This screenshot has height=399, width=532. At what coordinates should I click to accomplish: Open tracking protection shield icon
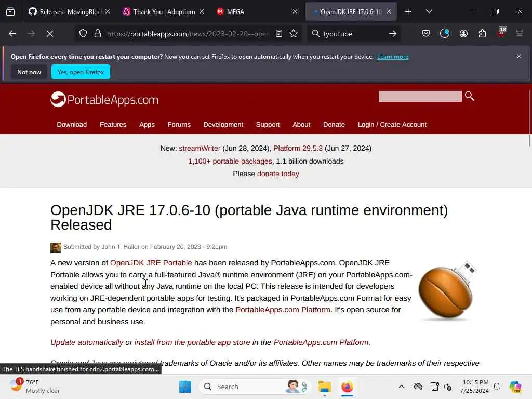click(83, 34)
